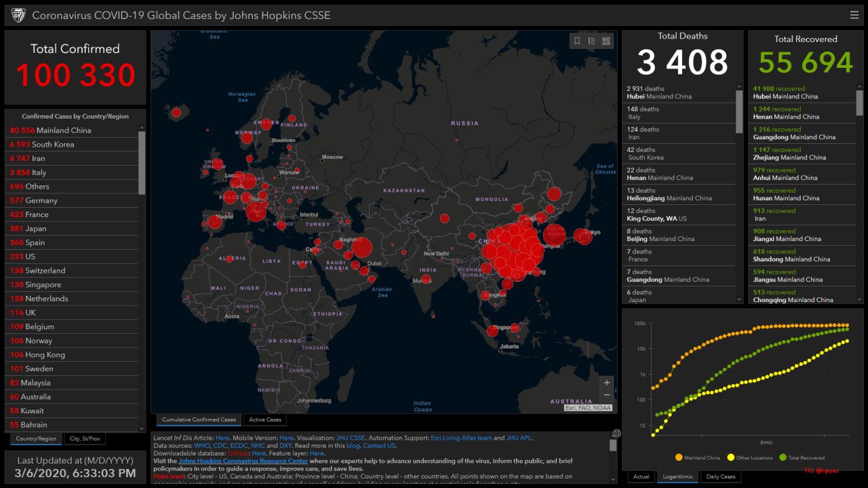Viewport: 868px width, 488px height.
Task: Open the GitHub database link
Action: 238,453
